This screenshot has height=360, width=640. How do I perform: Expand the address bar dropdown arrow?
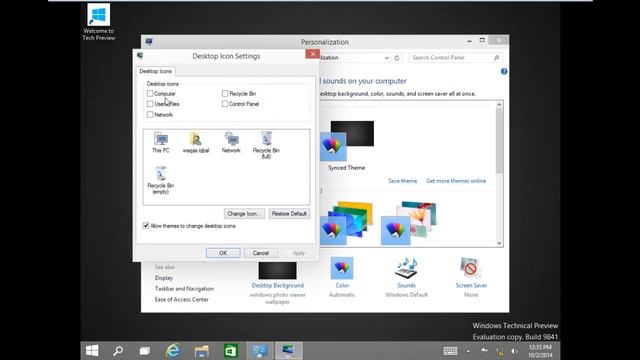pos(387,58)
